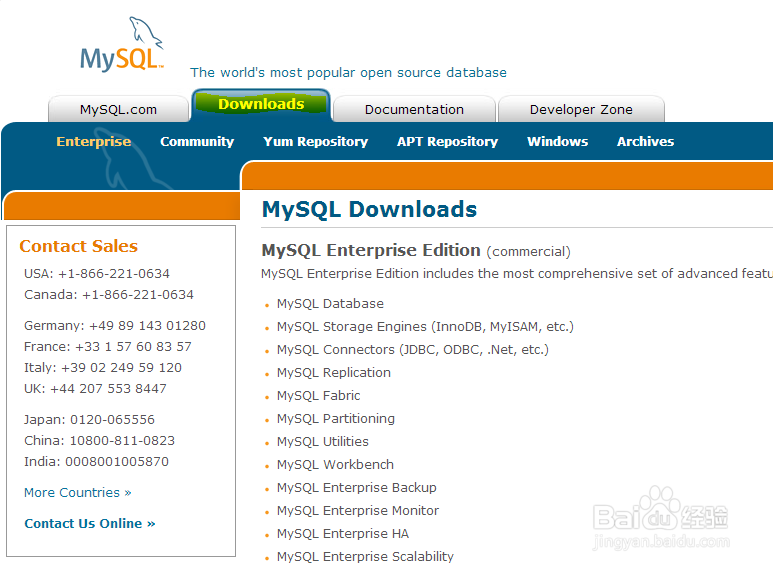Open the Archives section
Viewport: 773px width, 568px height.
[x=645, y=142]
